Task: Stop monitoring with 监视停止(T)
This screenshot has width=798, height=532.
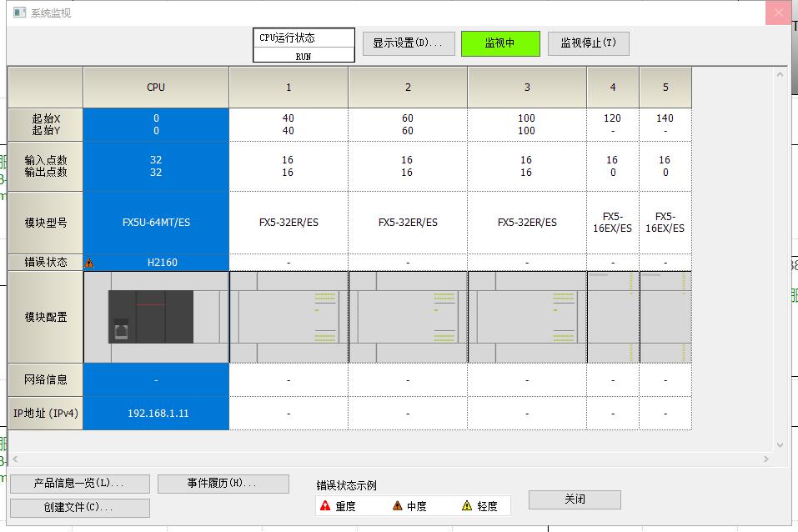Action: coord(586,43)
